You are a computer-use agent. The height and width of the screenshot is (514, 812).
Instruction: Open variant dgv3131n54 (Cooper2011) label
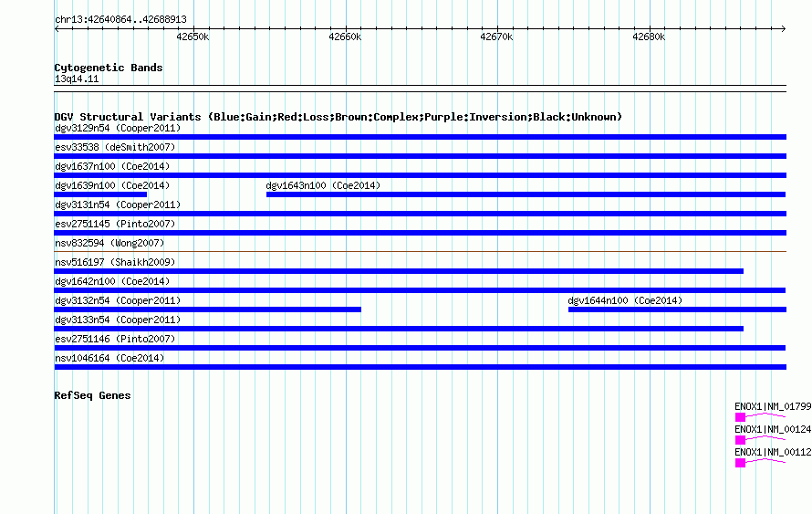point(118,205)
